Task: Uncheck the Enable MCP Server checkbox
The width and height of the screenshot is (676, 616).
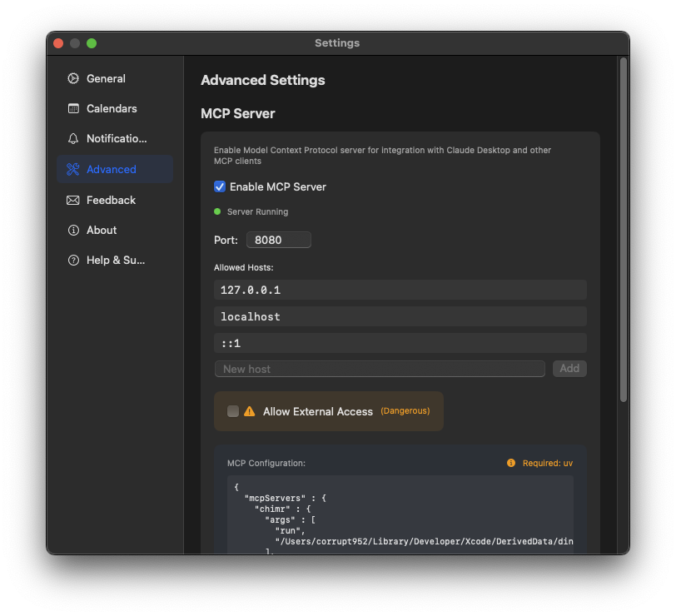Action: 220,186
